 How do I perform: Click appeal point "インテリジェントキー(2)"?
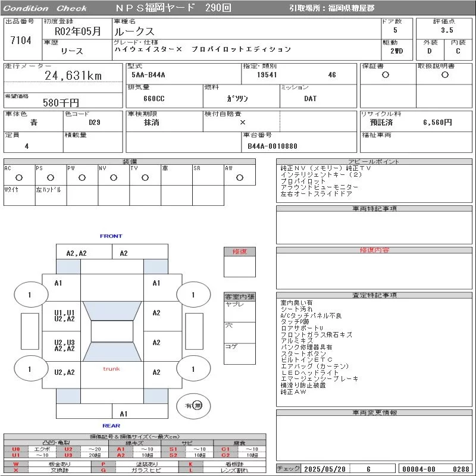coord(321,174)
